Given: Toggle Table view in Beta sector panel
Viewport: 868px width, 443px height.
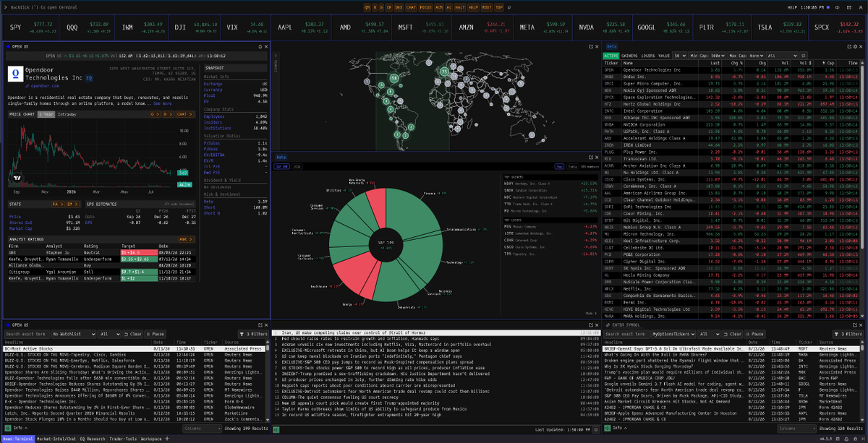Looking at the screenshot, I should click(573, 166).
